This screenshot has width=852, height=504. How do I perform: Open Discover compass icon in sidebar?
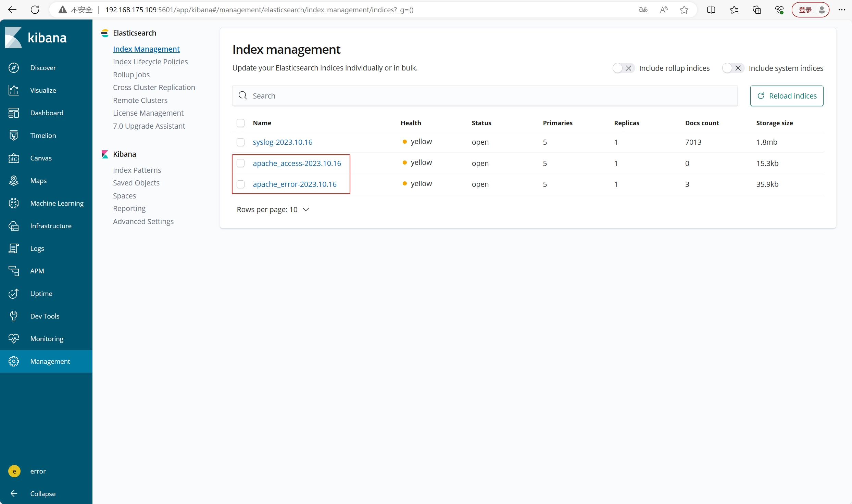[14, 68]
